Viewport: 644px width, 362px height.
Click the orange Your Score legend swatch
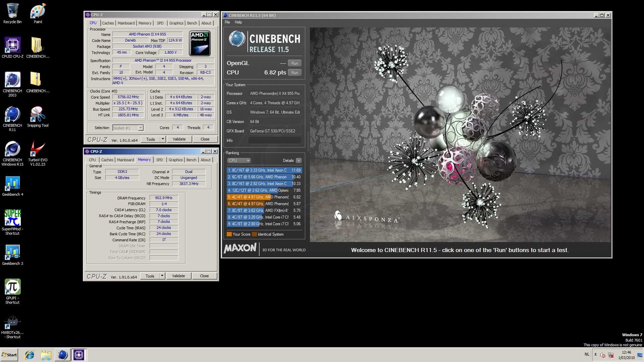click(229, 234)
